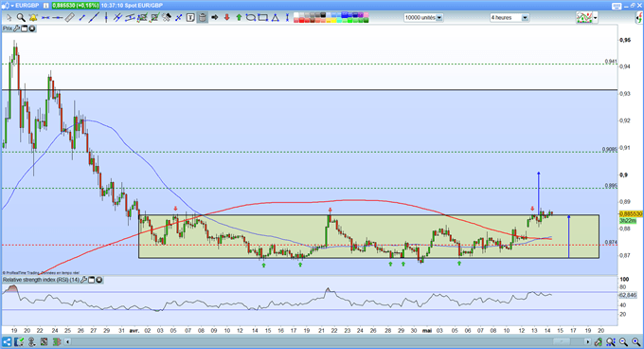Expand the side trading panel arrow
This screenshot has height=349, width=644.
[x=640, y=18]
